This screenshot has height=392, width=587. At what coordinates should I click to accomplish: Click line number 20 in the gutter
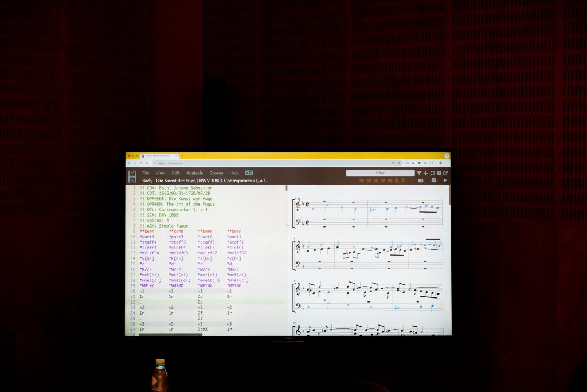point(132,291)
